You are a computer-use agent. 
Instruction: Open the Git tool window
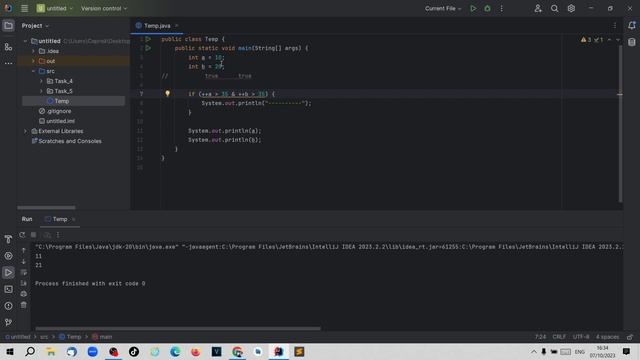tap(8, 322)
